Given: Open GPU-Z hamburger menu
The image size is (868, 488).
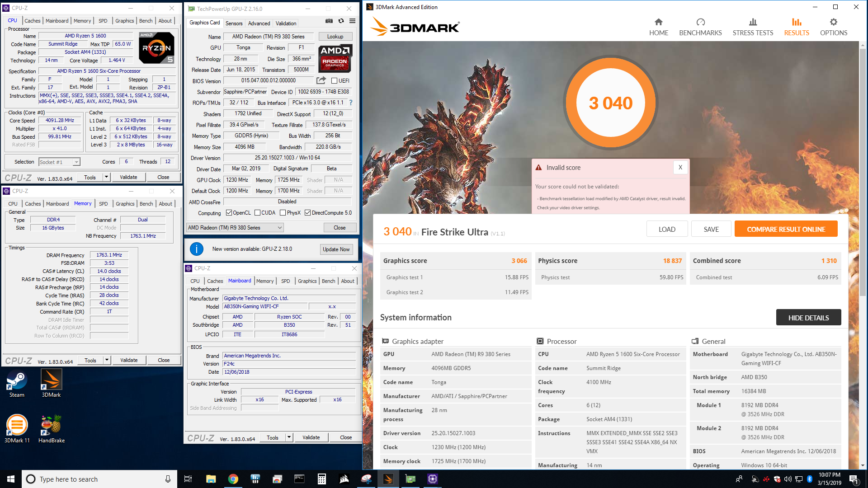Looking at the screenshot, I should [353, 21].
